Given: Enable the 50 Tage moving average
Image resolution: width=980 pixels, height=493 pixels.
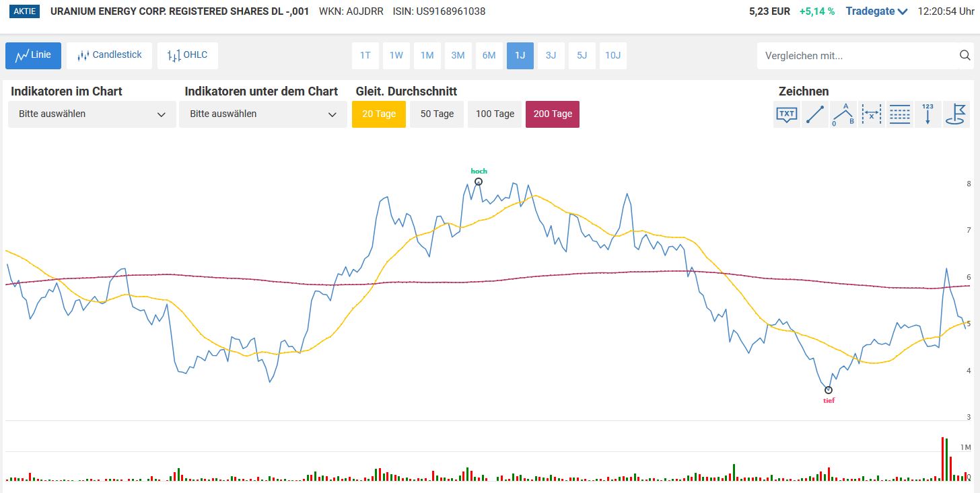Looking at the screenshot, I should coord(437,114).
